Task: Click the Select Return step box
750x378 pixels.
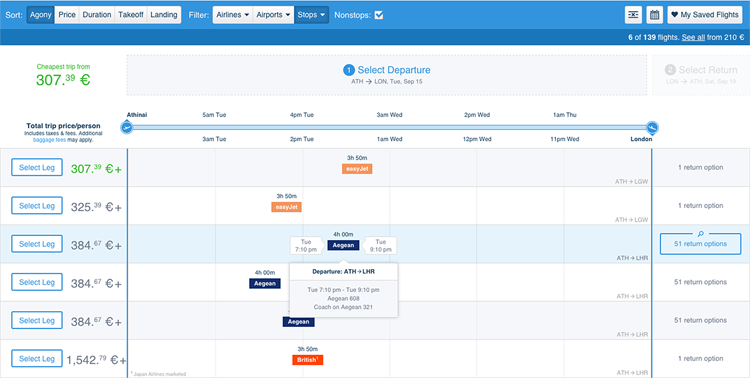Action: pyautogui.click(x=701, y=75)
